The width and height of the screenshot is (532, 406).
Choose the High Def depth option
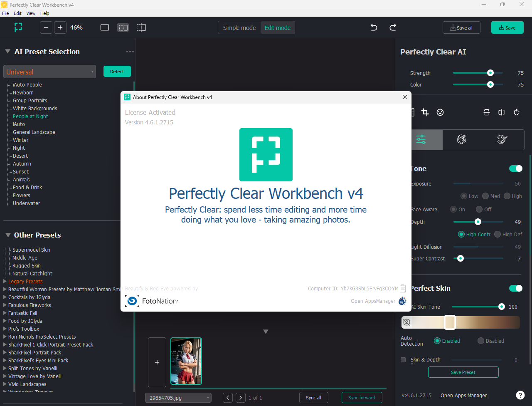[x=498, y=234]
